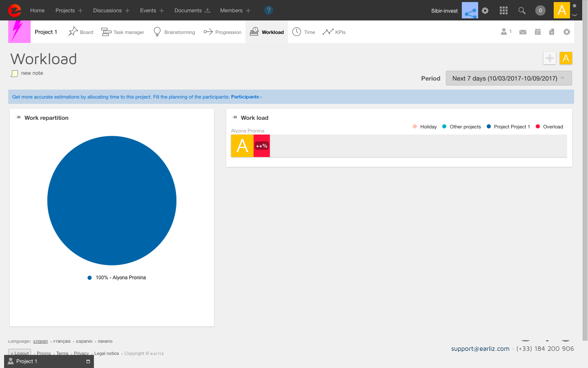Expand the Projects plus menu
This screenshot has height=368, width=588.
(80, 11)
